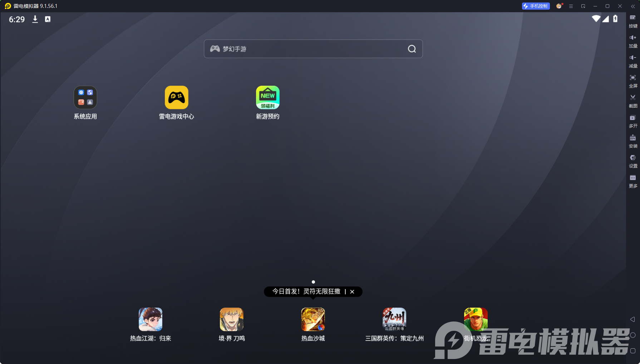
Task: Tap the Android recent apps square button
Action: pos(633,351)
